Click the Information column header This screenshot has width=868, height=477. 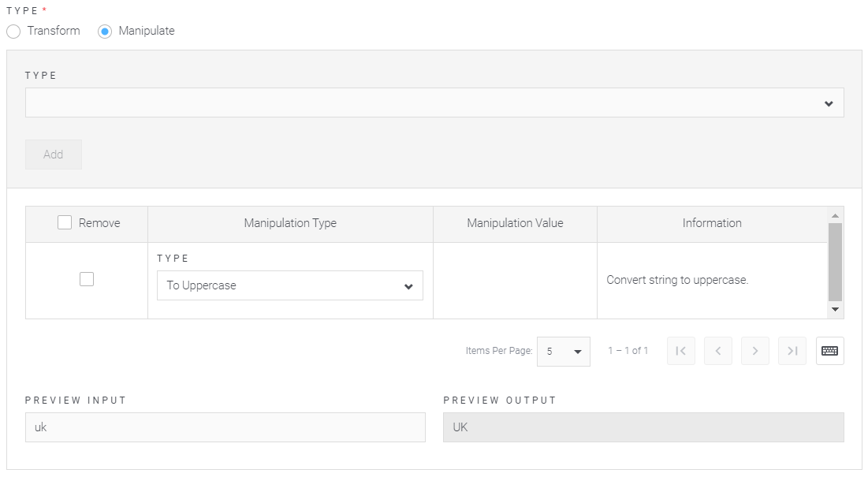click(x=712, y=223)
